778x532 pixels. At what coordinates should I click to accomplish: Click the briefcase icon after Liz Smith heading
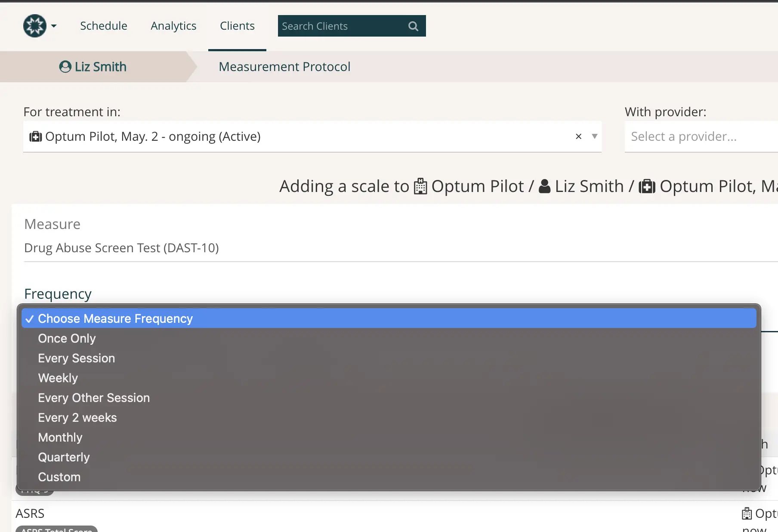(x=647, y=186)
